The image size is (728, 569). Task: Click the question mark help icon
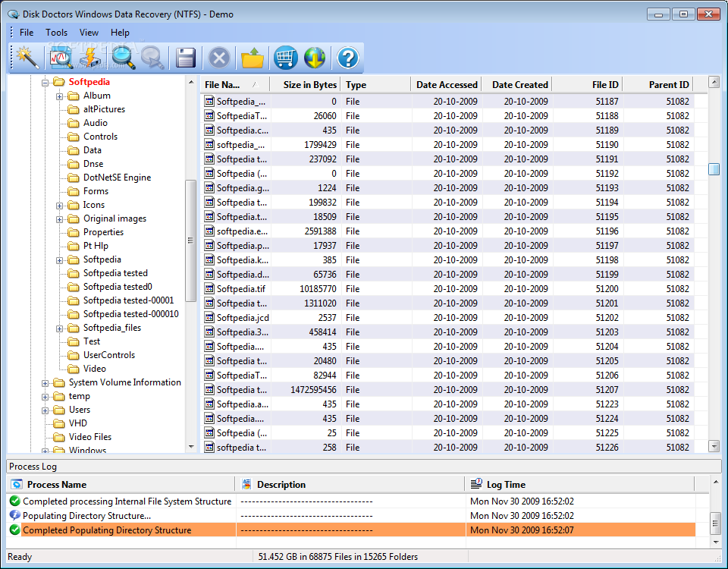pos(348,58)
